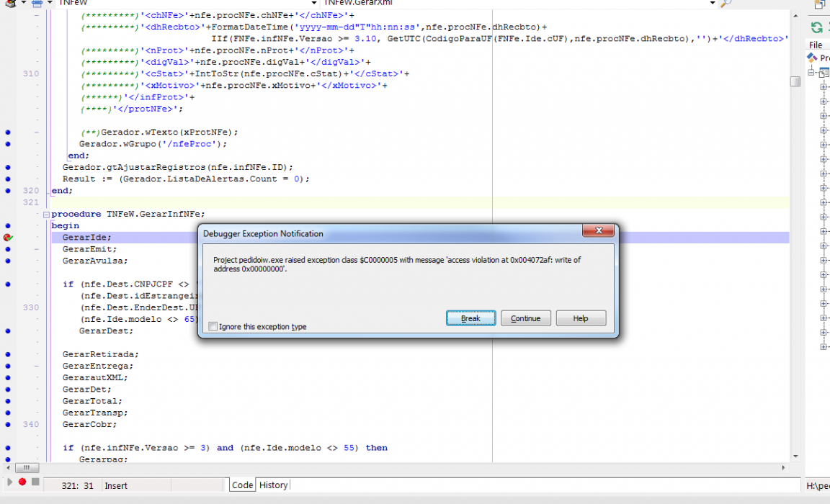The height and width of the screenshot is (504, 830).
Task: Open the TNFeW class dropdown arrow
Action: [x=314, y=3]
